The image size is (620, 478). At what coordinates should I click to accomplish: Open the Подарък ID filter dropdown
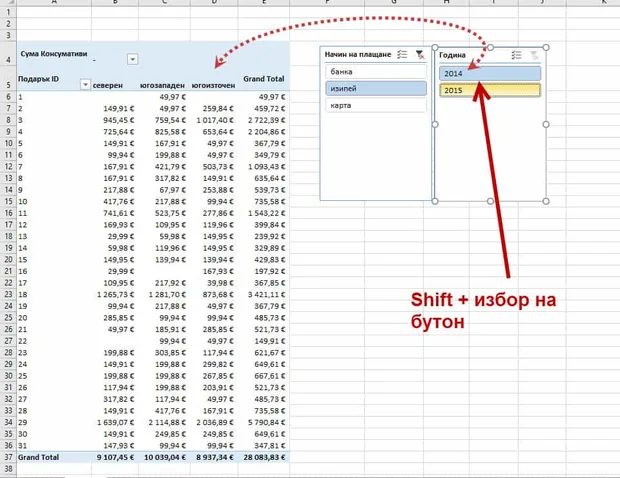click(x=85, y=84)
